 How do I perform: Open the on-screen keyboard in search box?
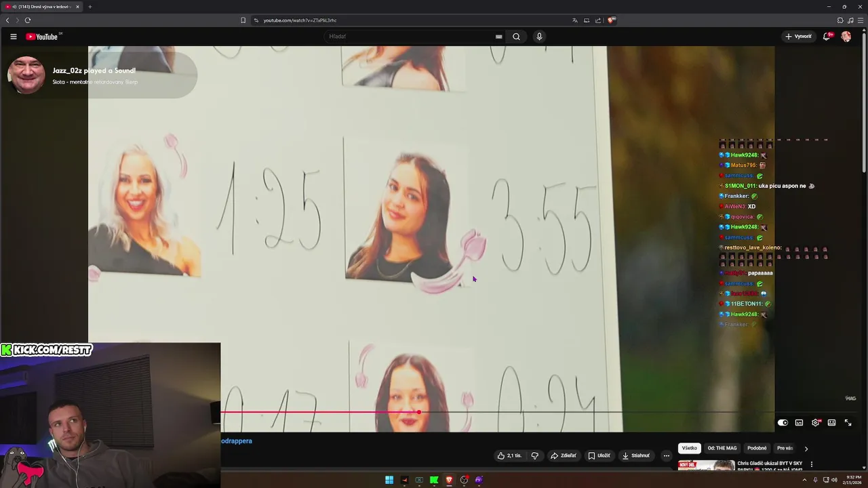point(498,37)
